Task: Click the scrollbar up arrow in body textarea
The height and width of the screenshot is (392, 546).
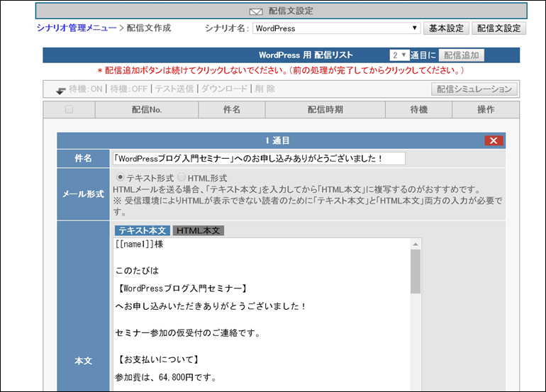Action: tap(416, 244)
